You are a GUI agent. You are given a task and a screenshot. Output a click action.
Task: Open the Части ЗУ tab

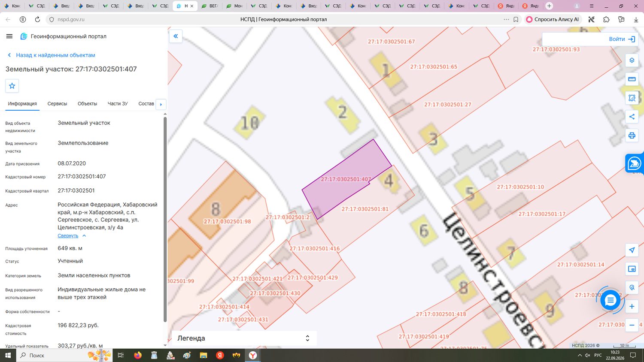(x=118, y=104)
